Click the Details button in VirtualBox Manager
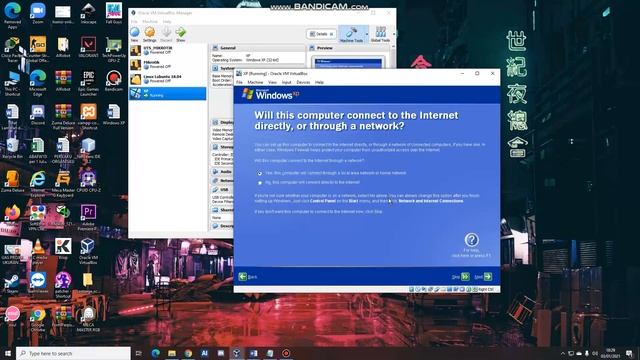This screenshot has height=360, width=640. click(321, 34)
